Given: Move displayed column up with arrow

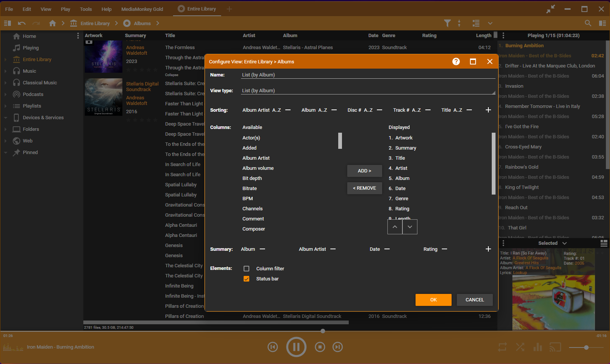Looking at the screenshot, I should (x=395, y=227).
